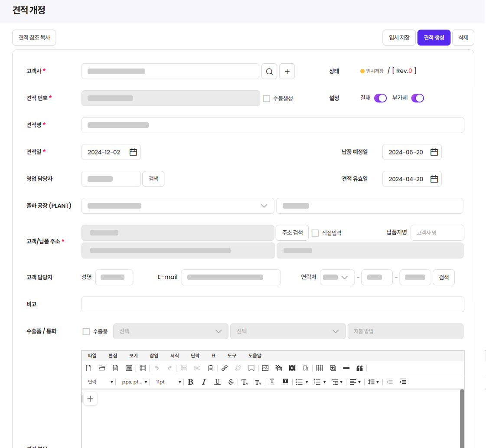The image size is (486, 448).
Task: Click the insert image icon in the editor
Action: (x=265, y=368)
